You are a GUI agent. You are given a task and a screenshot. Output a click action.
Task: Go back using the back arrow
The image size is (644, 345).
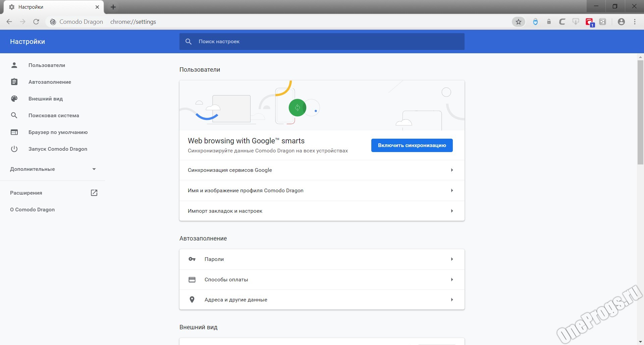9,22
